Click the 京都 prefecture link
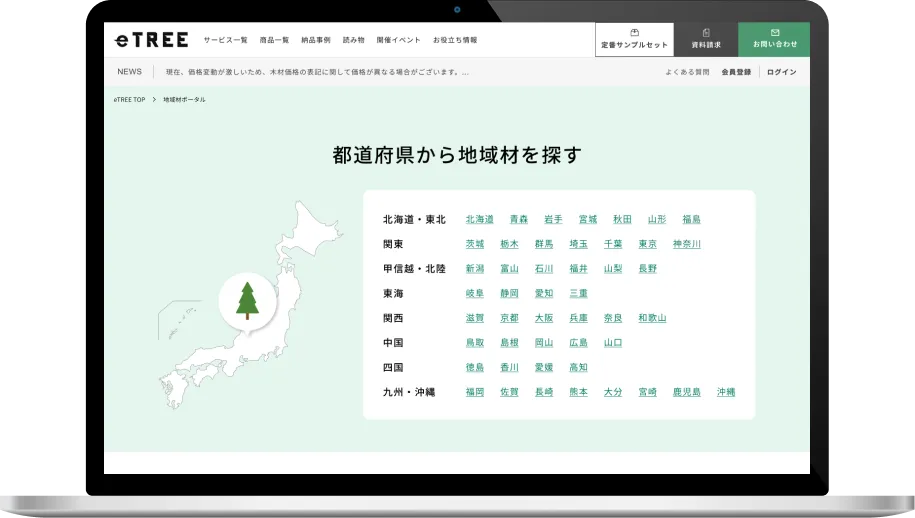Screen dimensions: 915x518 pyautogui.click(x=509, y=318)
